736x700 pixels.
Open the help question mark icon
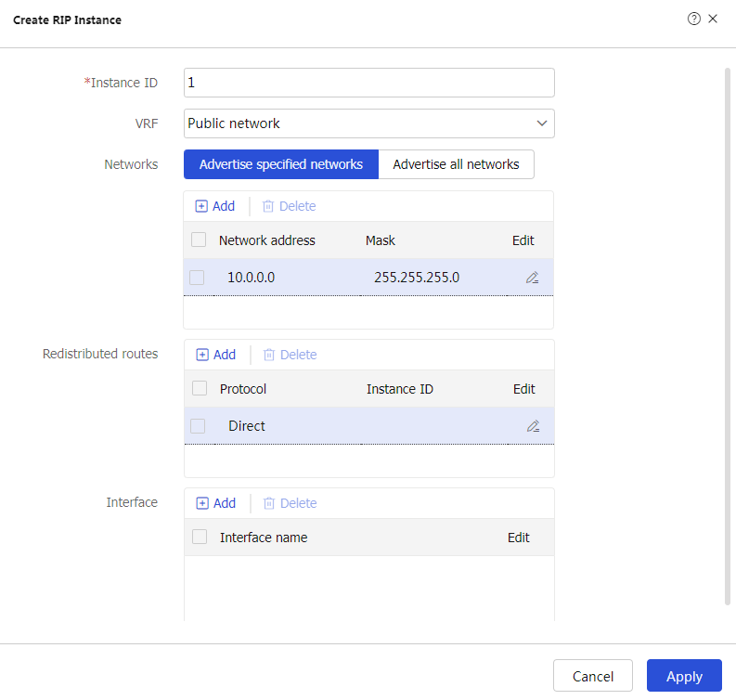tap(693, 19)
